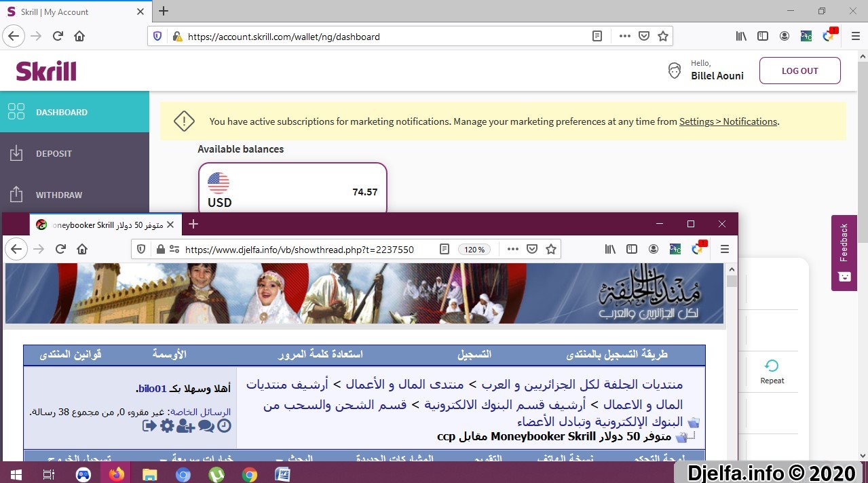Bookmark the Djelfa forum page with star
This screenshot has width=868, height=483.
[x=551, y=249]
